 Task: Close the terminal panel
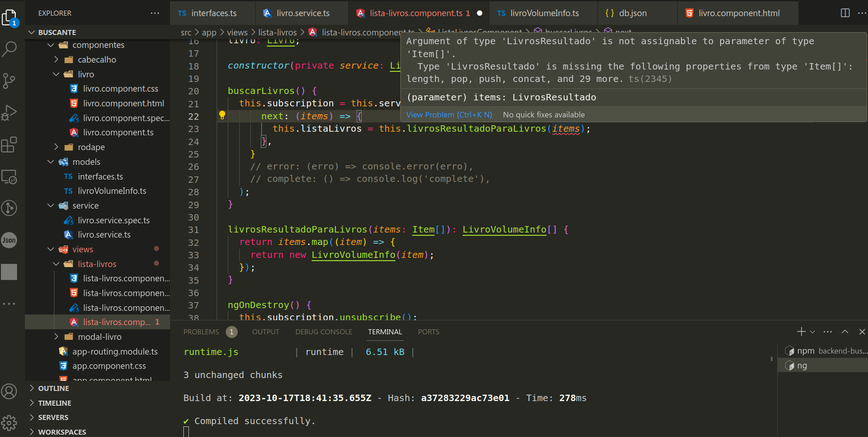point(862,332)
